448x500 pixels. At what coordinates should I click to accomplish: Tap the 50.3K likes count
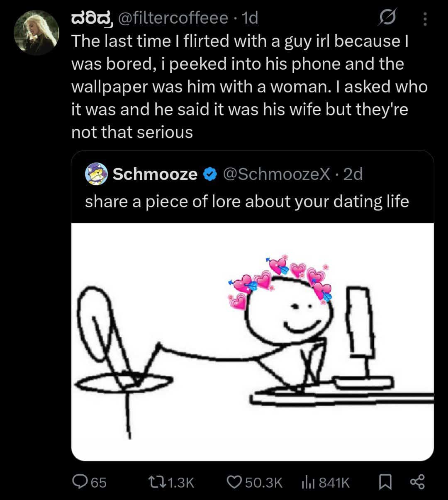point(264,482)
